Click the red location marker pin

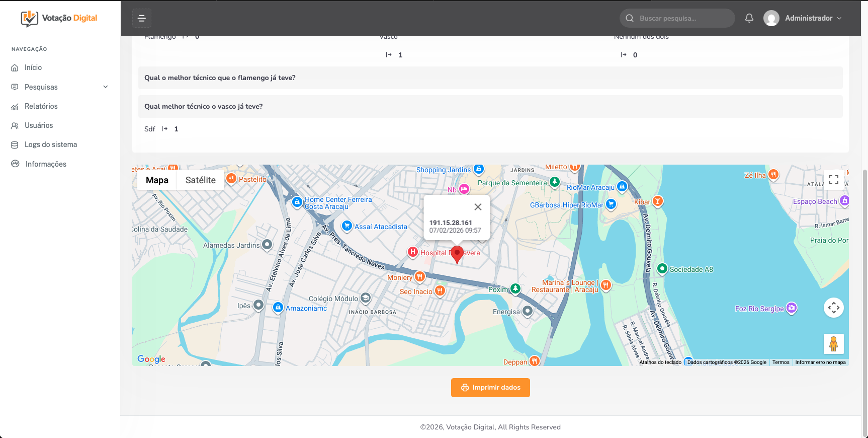coord(457,254)
